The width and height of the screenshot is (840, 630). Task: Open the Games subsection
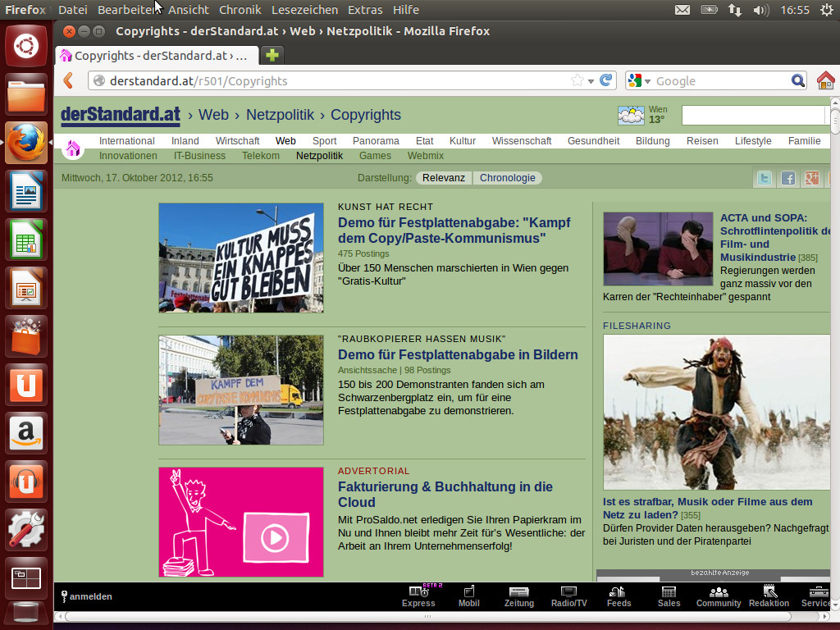point(375,156)
